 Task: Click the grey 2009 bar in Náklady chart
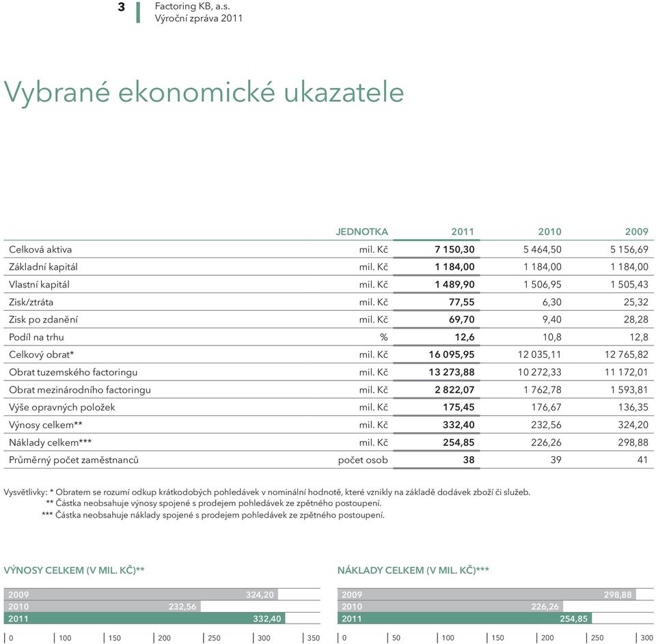pos(487,595)
